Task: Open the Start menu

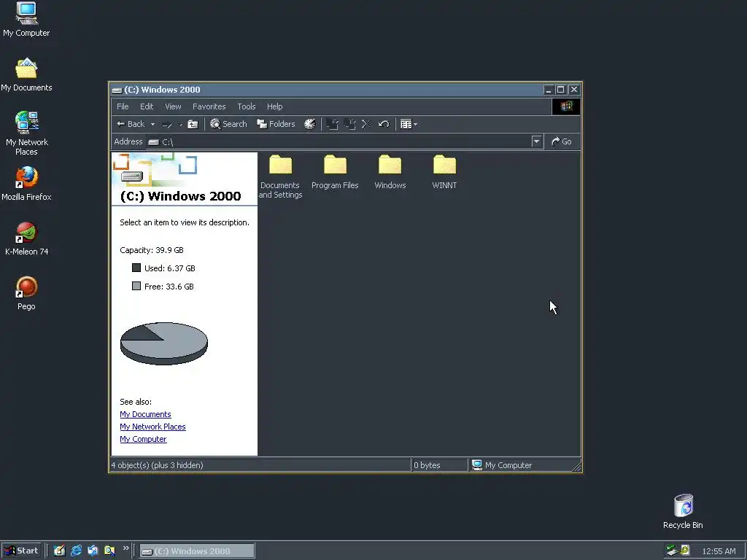Action: (x=21, y=551)
